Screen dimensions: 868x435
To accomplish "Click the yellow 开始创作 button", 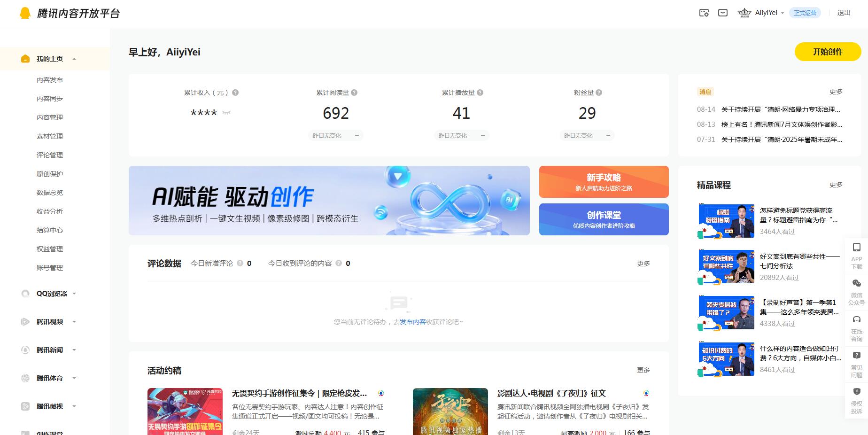I will coord(828,52).
